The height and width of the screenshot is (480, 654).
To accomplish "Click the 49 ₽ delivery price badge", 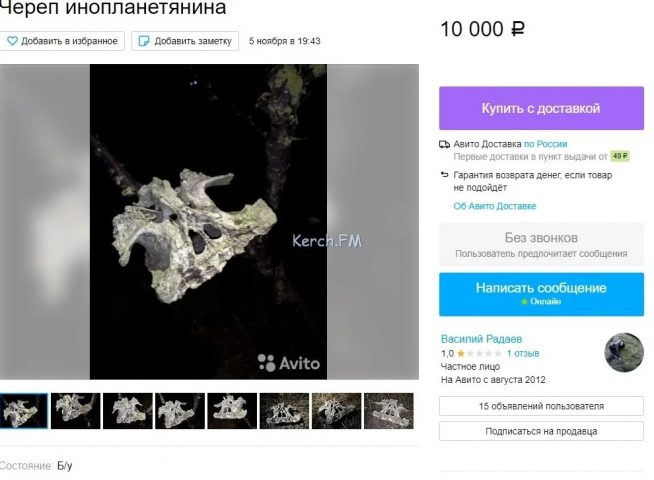I will [x=620, y=157].
